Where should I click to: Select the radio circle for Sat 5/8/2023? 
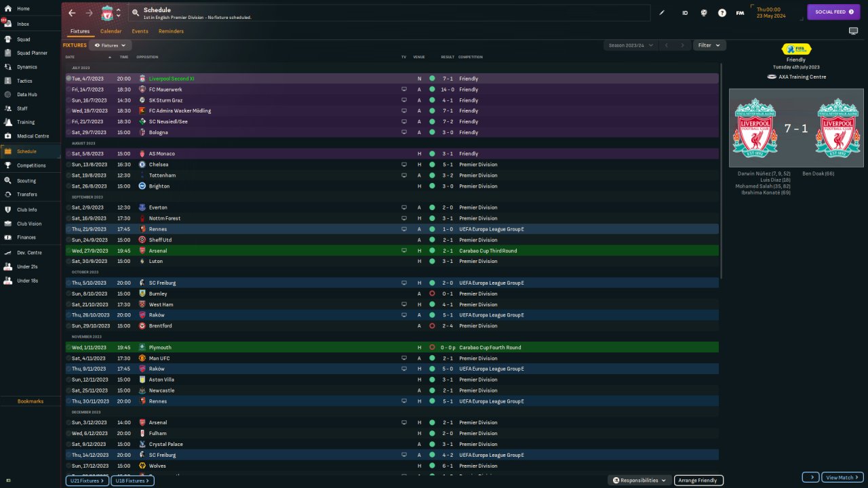click(x=68, y=154)
